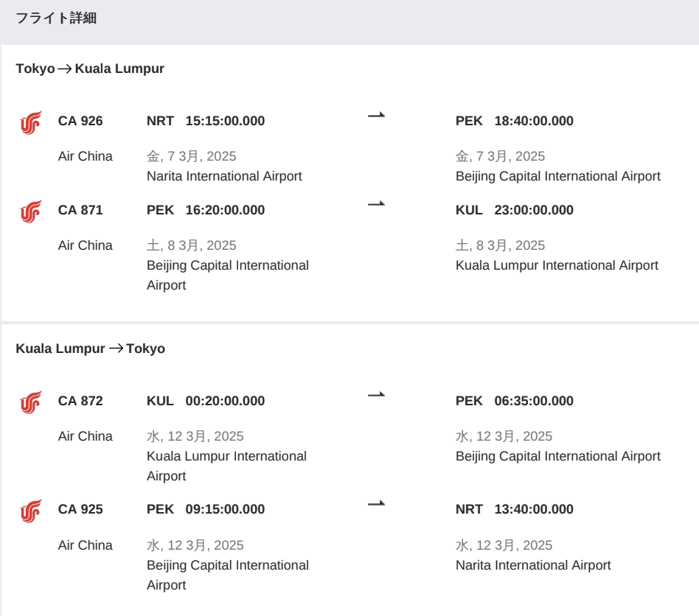
Task: Click the Air China logo beside CA 925
Action: [x=31, y=511]
